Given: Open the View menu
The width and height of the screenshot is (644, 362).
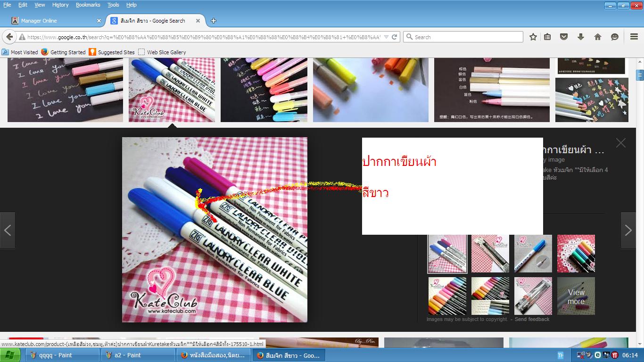Looking at the screenshot, I should coord(40,5).
